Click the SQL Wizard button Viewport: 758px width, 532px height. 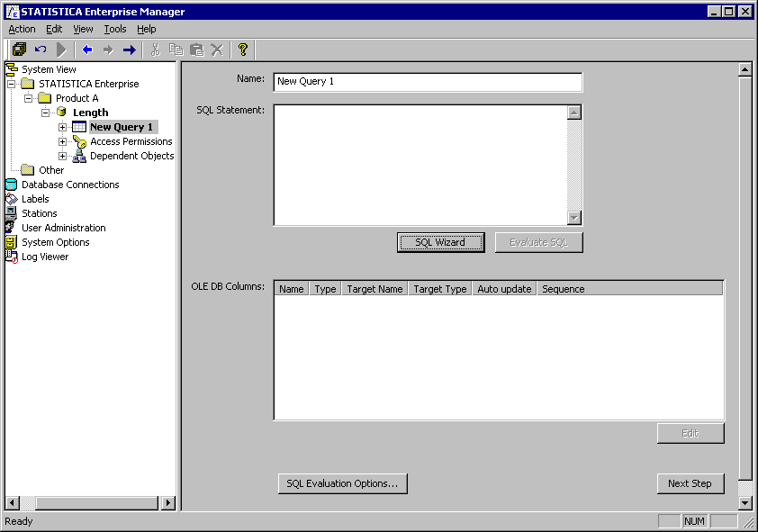[440, 242]
